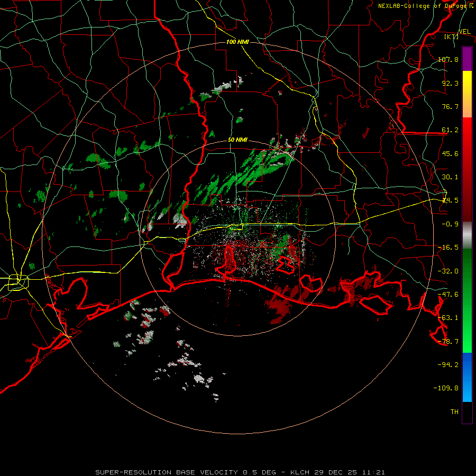This screenshot has height=476, width=476.
Task: Select the -109.8 scale value
Action: 446,388
